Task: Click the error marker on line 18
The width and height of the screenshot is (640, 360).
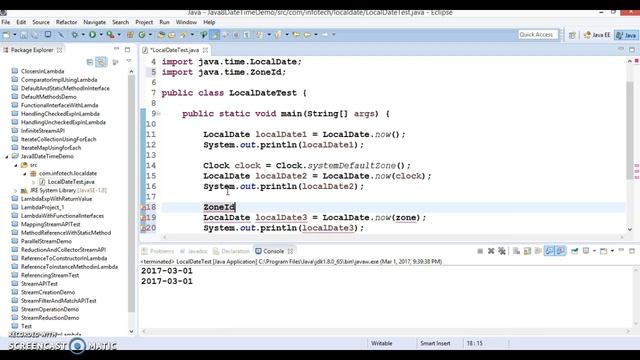Action: pos(143,207)
